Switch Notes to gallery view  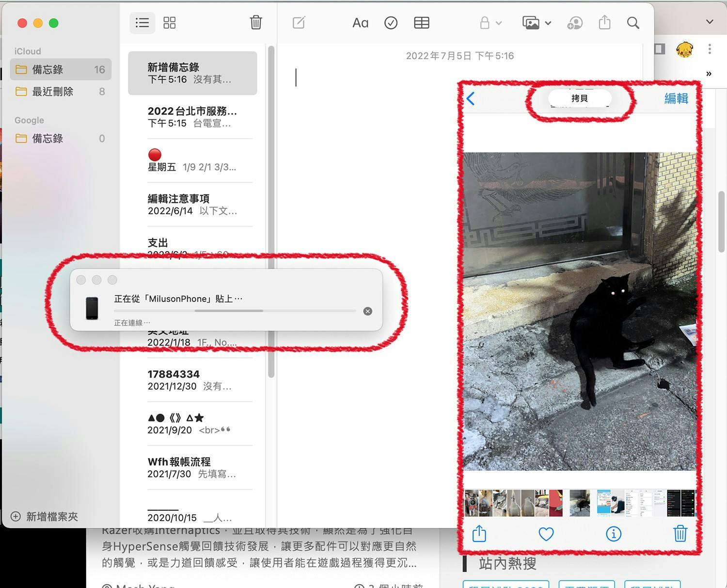pos(169,23)
